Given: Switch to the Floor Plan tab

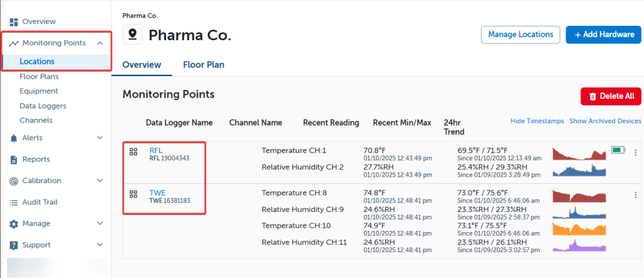Looking at the screenshot, I should click(203, 65).
